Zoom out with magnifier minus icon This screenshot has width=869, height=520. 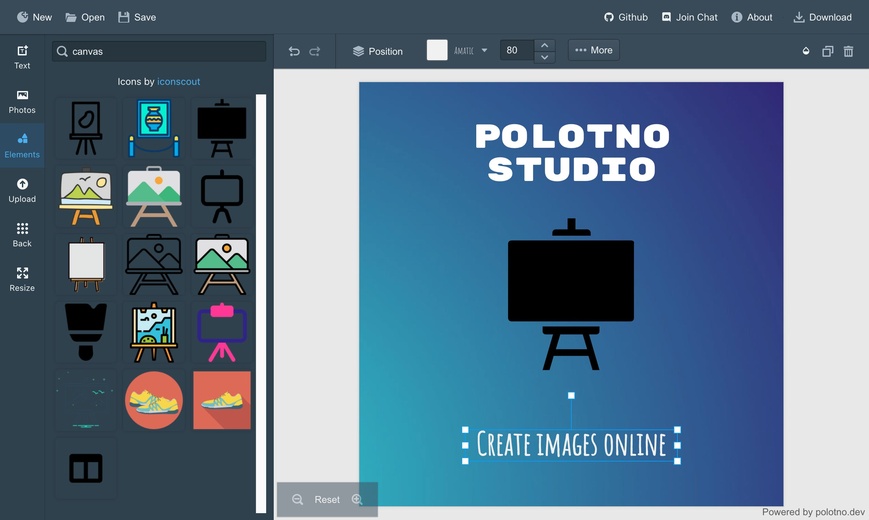pyautogui.click(x=297, y=499)
